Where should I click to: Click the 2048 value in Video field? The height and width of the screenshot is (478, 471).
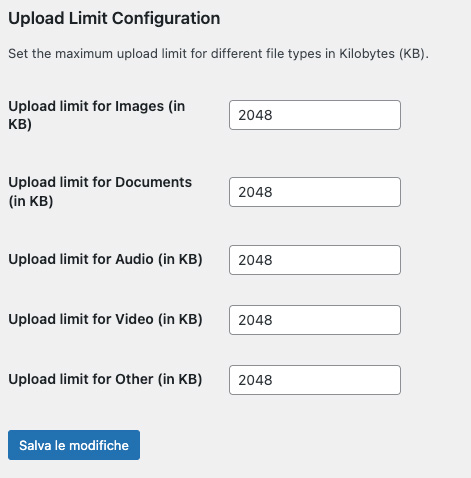(x=255, y=320)
